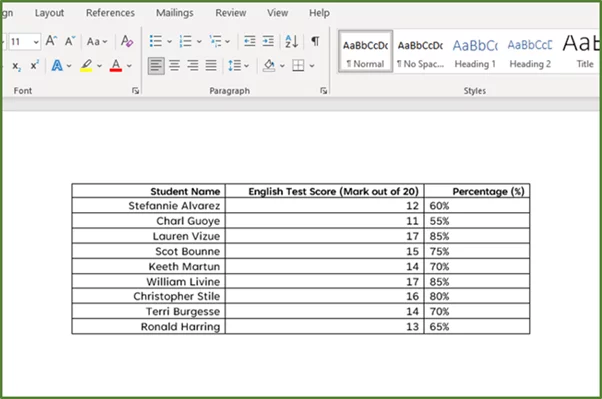Switch to Mailings tab
Viewport: 602px width, 399px height.
click(x=175, y=13)
